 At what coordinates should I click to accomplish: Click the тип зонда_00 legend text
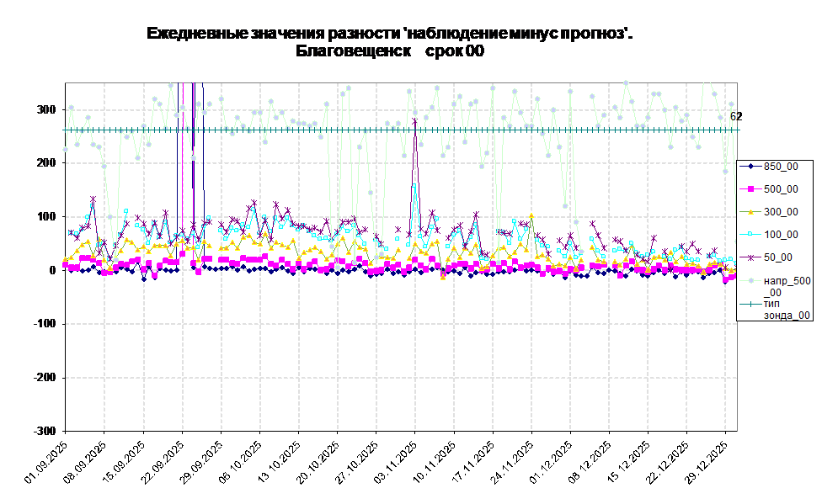[x=787, y=310]
